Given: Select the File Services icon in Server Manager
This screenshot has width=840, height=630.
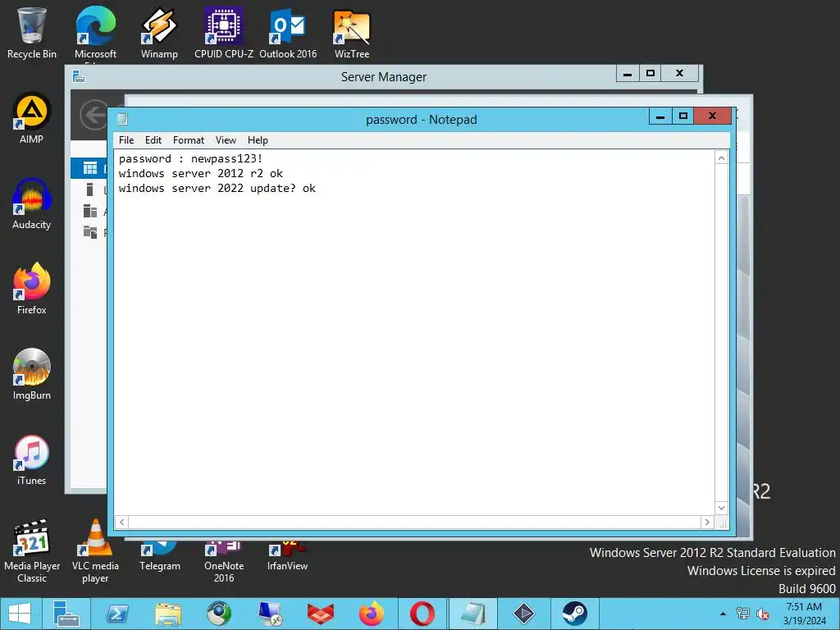Looking at the screenshot, I should 90,232.
